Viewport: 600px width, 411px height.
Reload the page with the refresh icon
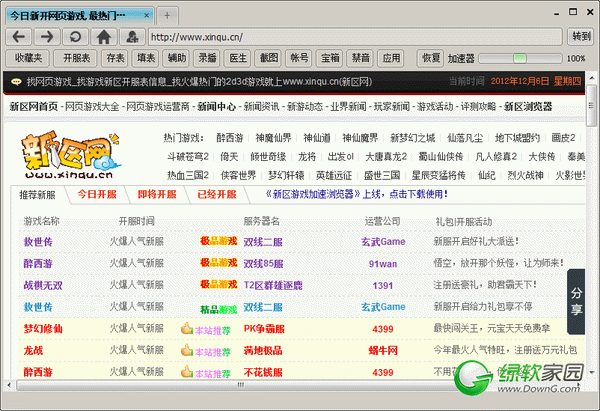[75, 37]
